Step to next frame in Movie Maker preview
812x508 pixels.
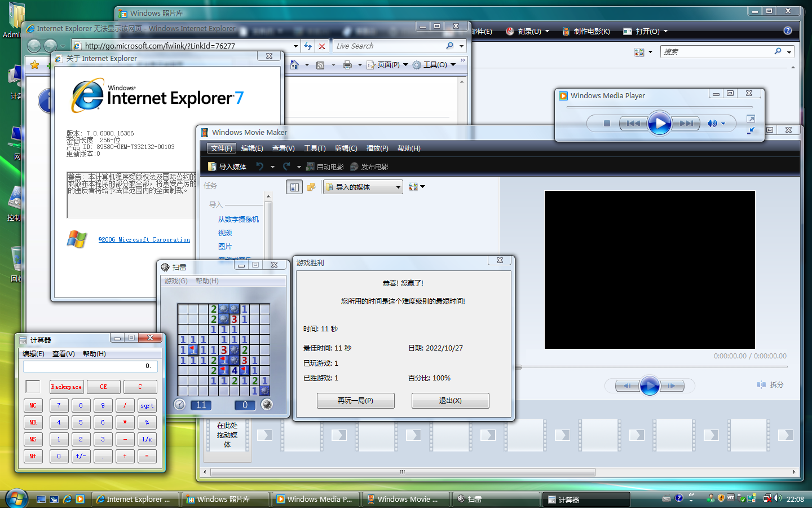tap(672, 386)
